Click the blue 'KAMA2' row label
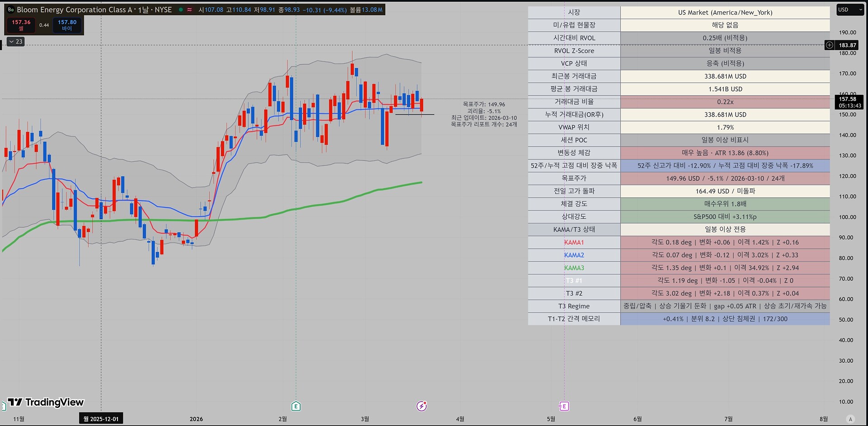Screen dimensions: 868x426 point(574,255)
